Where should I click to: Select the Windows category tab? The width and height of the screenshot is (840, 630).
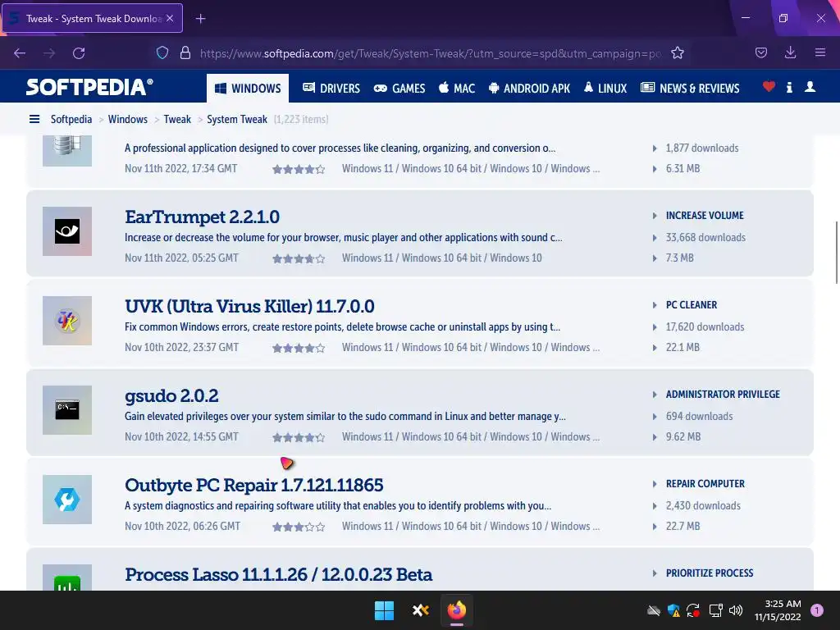click(x=248, y=88)
